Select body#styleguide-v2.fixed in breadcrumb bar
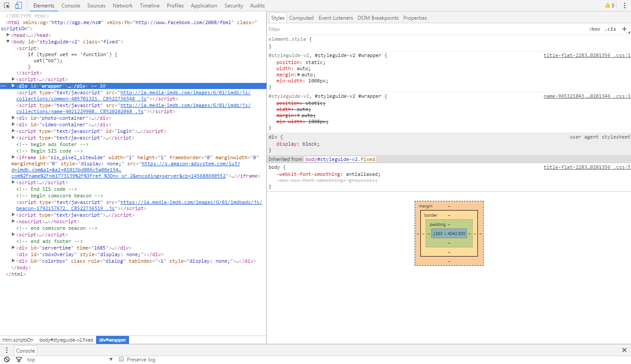This screenshot has width=631, height=364. coord(66,340)
